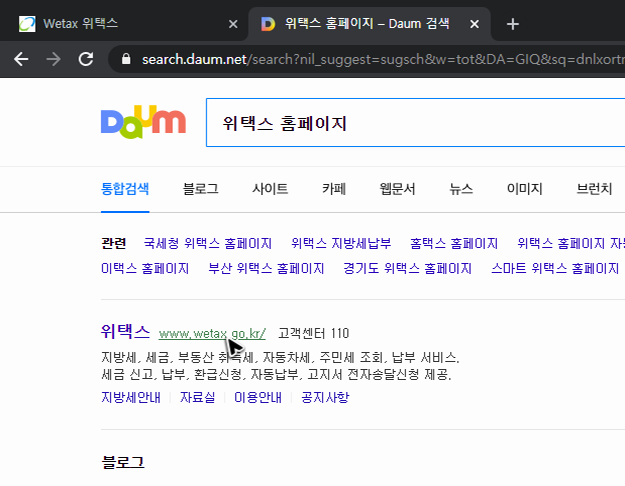Close the Daum 검색 tab
The image size is (625, 486).
[x=474, y=24]
